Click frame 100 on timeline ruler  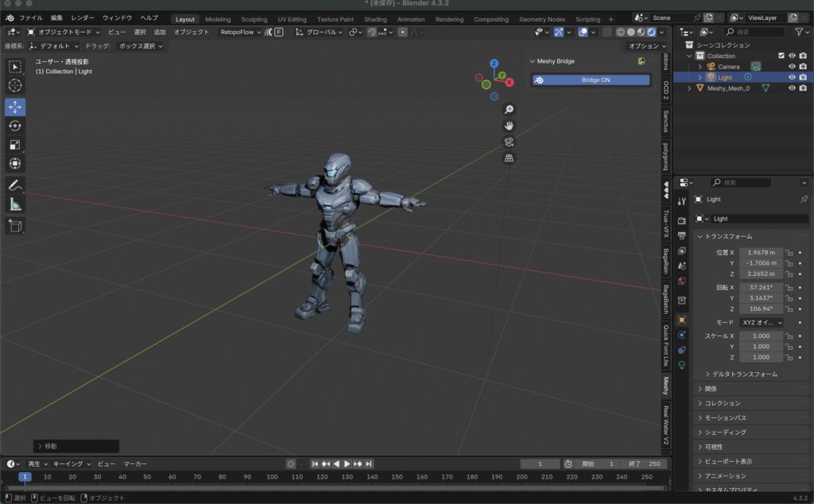coord(272,477)
